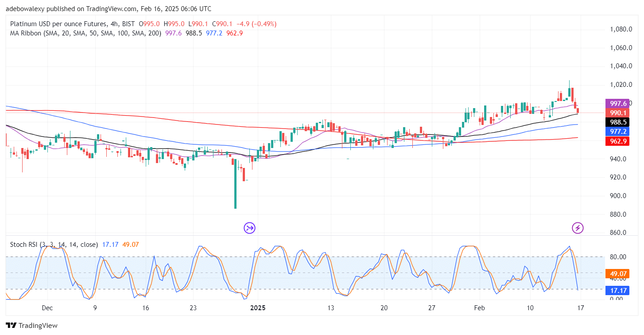Click the Feb date label on time axis
Viewport: 644px width, 335px height.
point(480,308)
